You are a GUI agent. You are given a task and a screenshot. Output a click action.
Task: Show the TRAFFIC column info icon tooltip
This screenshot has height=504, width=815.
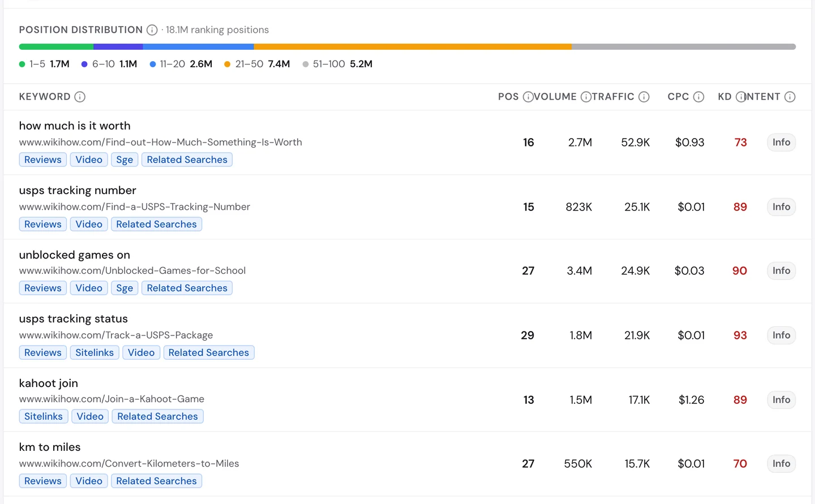644,97
